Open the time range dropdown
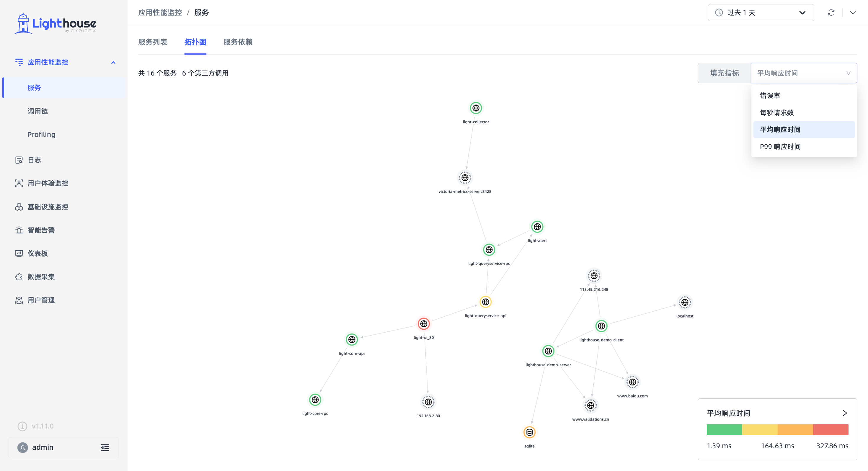This screenshot has height=471, width=868. pos(761,13)
